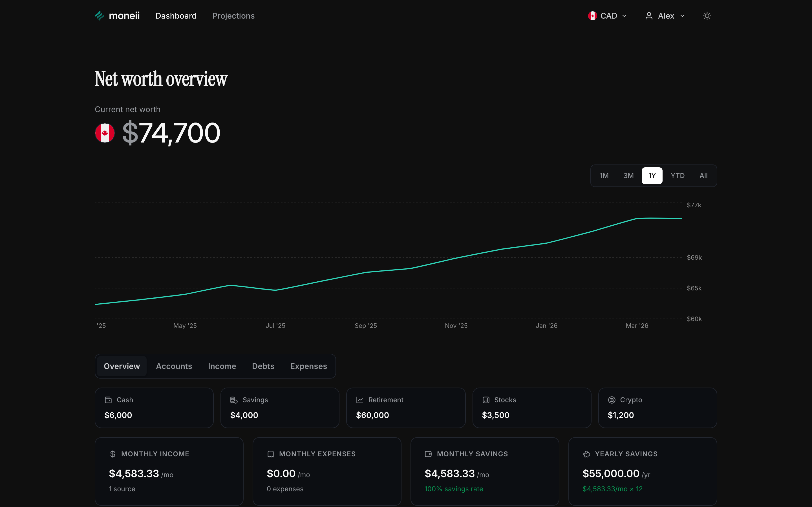Viewport: 812px width, 507px height.
Task: Switch to the Accounts tab
Action: (x=173, y=366)
